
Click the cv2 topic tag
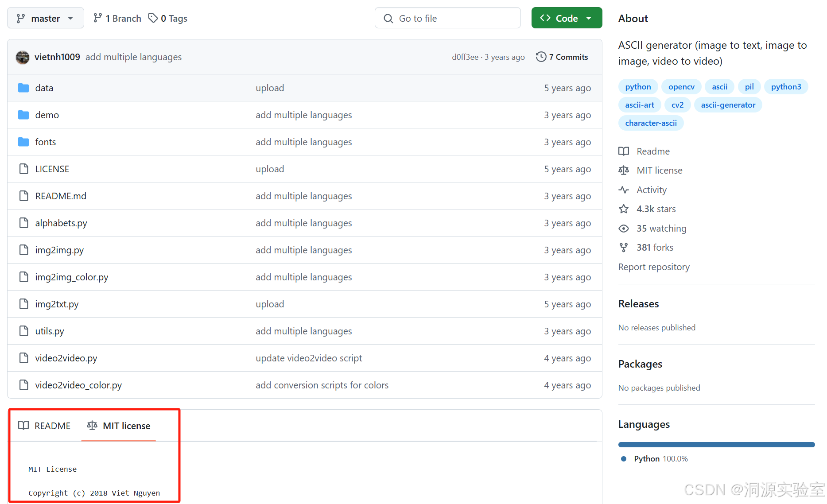(677, 105)
